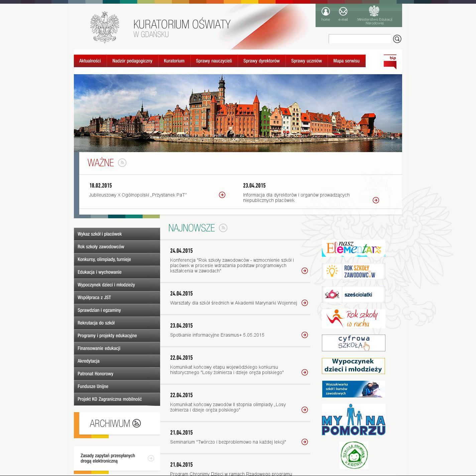
Task: Click the RSS icon beside Najnowsze
Action: (223, 228)
